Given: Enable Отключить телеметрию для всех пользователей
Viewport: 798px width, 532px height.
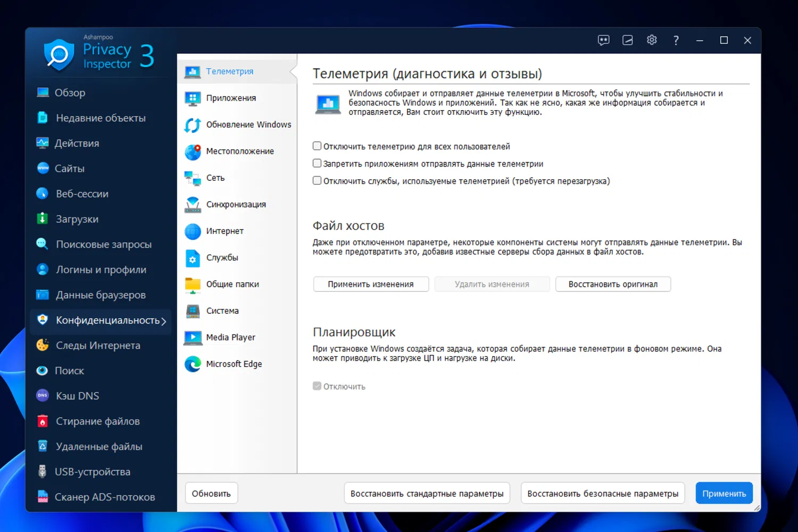Looking at the screenshot, I should point(317,146).
